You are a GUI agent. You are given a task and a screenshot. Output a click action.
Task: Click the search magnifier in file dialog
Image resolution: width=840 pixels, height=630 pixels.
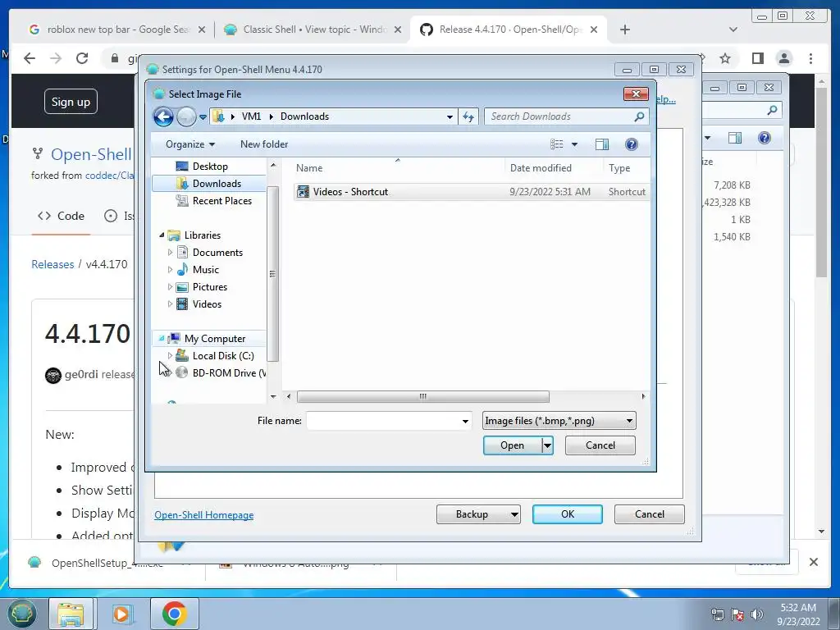639,116
